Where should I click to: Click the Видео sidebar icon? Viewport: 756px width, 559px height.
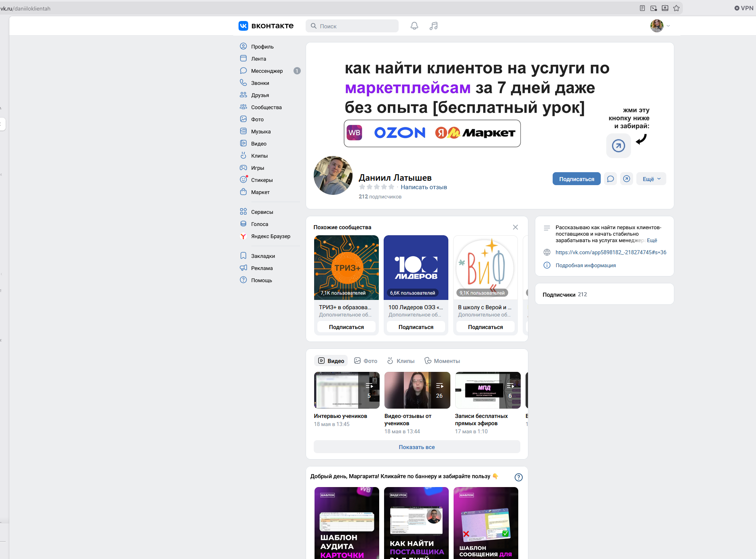[x=243, y=143]
